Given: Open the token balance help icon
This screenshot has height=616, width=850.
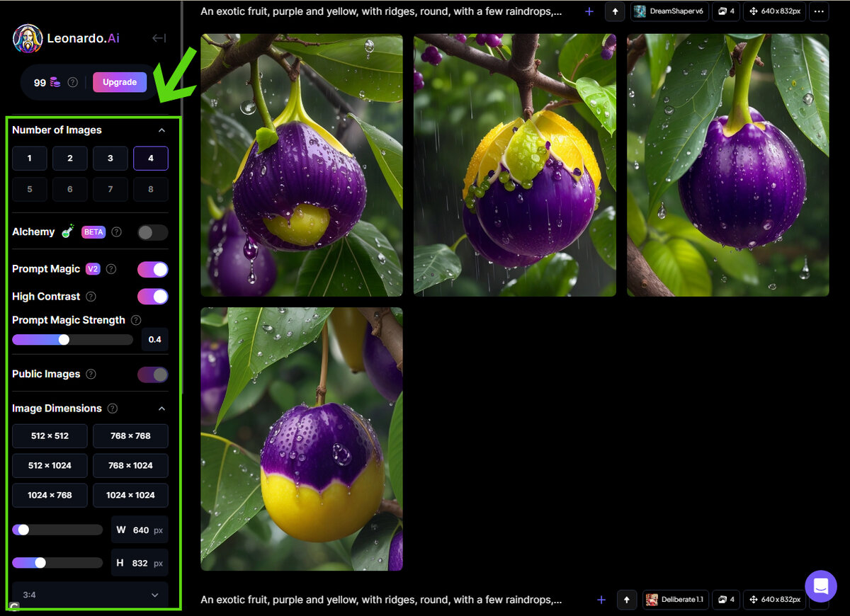Looking at the screenshot, I should point(72,82).
